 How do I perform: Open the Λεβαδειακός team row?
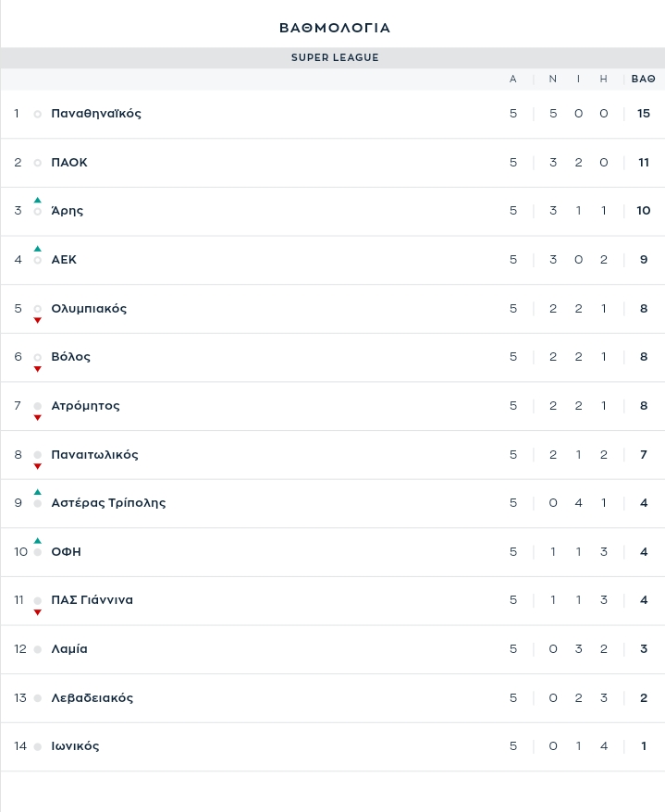click(x=333, y=698)
